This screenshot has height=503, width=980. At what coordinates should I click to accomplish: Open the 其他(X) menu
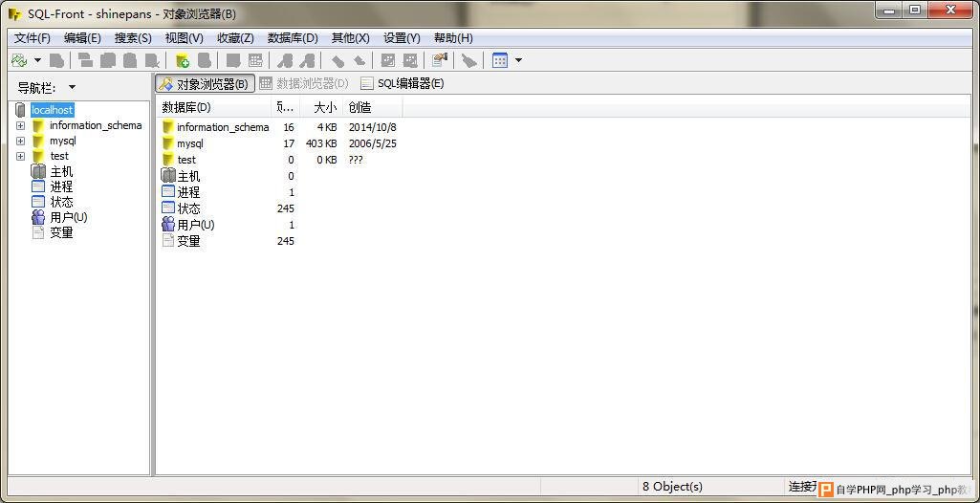coord(351,38)
